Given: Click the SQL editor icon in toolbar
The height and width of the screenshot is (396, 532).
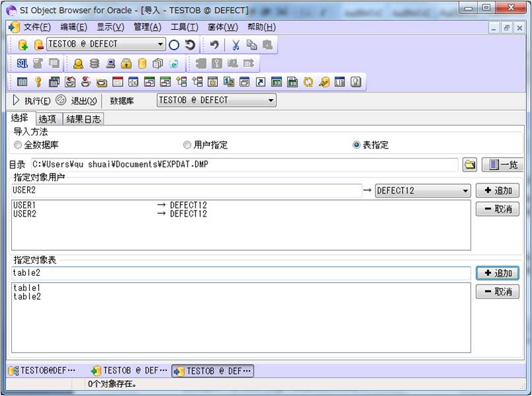Looking at the screenshot, I should [x=22, y=63].
